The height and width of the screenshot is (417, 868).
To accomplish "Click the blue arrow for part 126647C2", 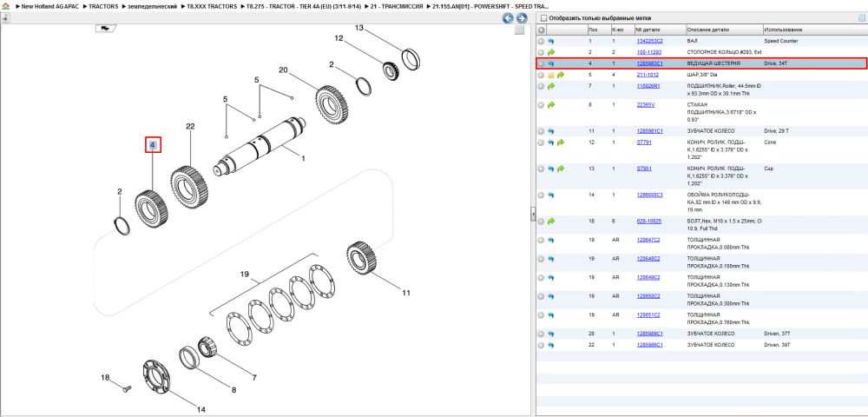I will tap(551, 240).
